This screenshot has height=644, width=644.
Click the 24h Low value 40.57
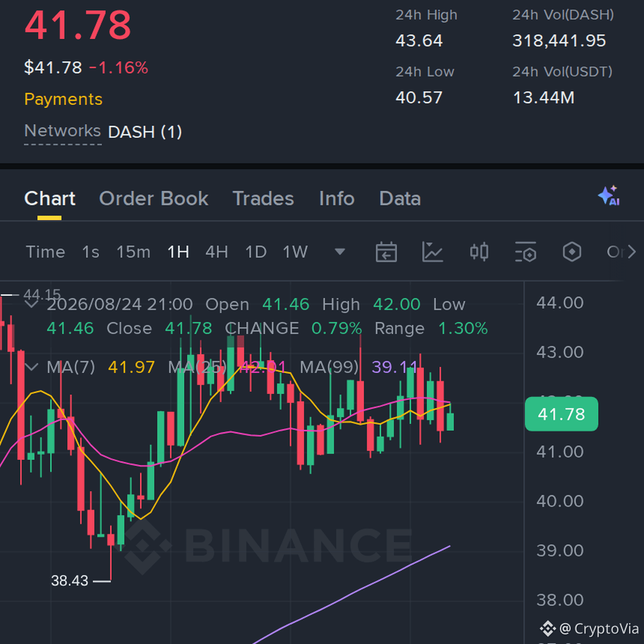419,98
